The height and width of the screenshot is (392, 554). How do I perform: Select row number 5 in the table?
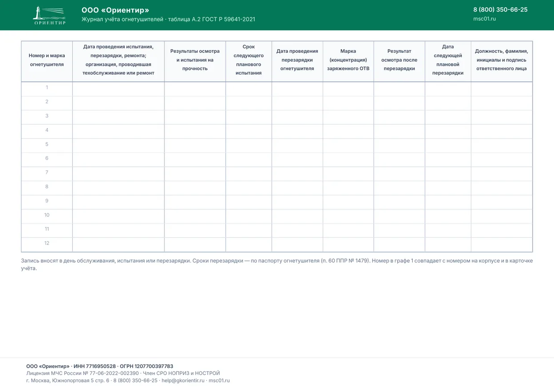277,146
